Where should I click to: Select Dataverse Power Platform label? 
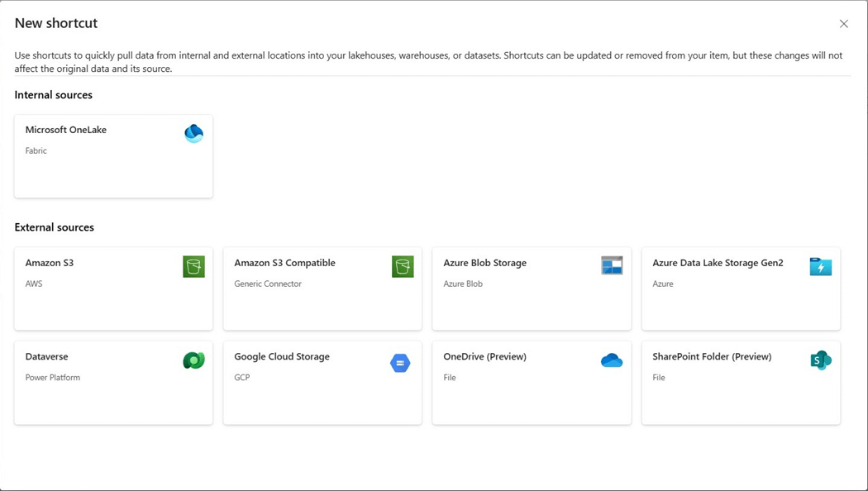click(53, 378)
